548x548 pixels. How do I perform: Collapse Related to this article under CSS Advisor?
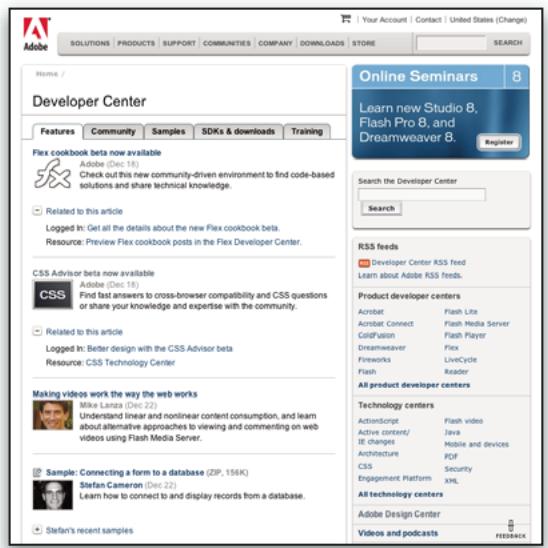[x=37, y=331]
